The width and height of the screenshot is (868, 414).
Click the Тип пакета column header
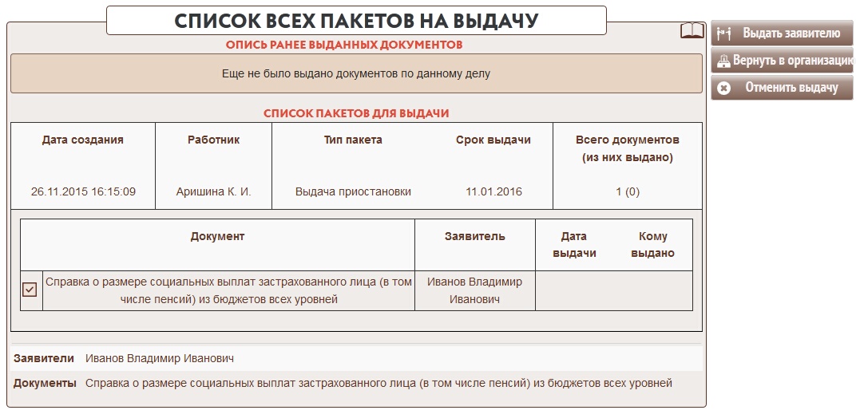pyautogui.click(x=352, y=140)
